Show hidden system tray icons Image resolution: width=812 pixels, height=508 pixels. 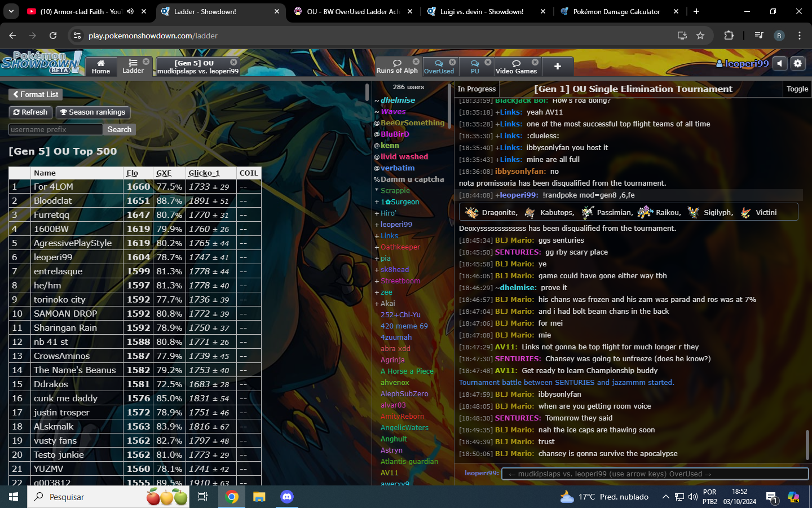point(665,497)
